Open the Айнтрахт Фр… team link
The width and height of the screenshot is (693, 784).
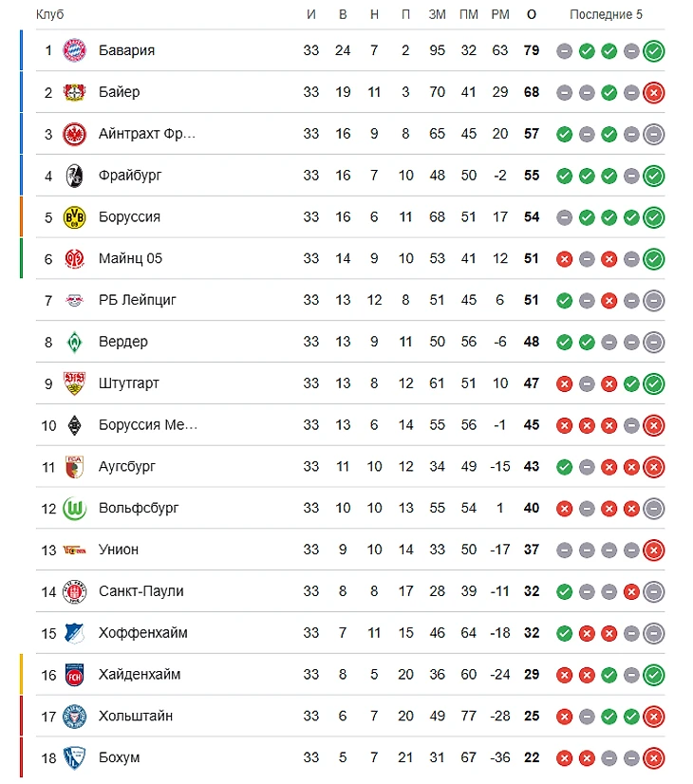tap(147, 134)
